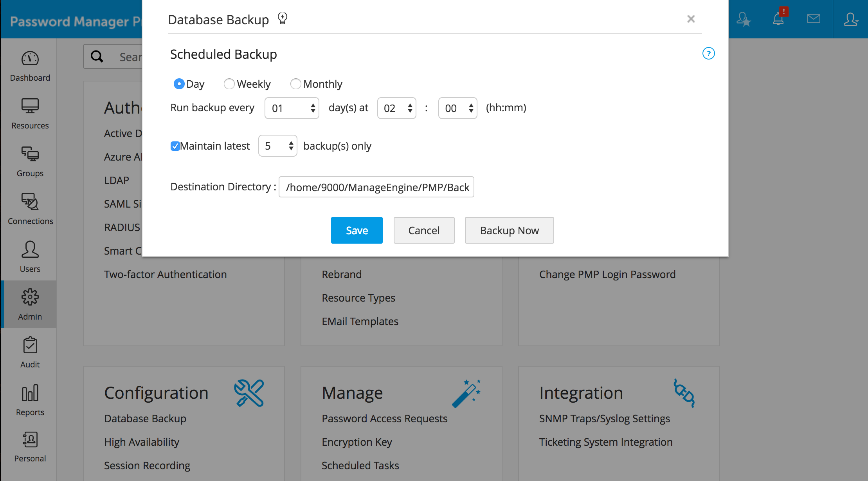Click the blue help question mark icon

click(708, 53)
